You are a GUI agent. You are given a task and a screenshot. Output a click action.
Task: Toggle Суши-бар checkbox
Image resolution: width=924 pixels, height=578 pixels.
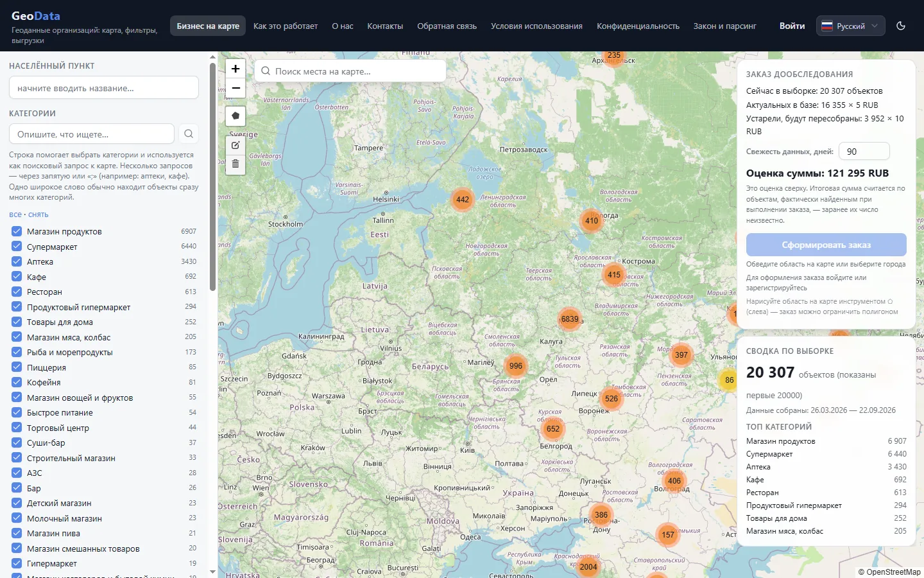click(17, 442)
